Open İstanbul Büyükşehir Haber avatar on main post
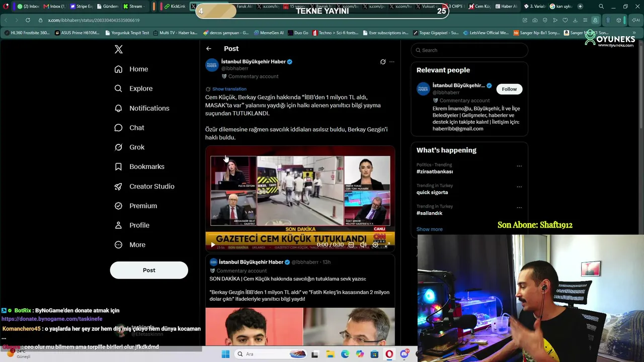Viewport: 644px width, 362px height. pos(212,65)
